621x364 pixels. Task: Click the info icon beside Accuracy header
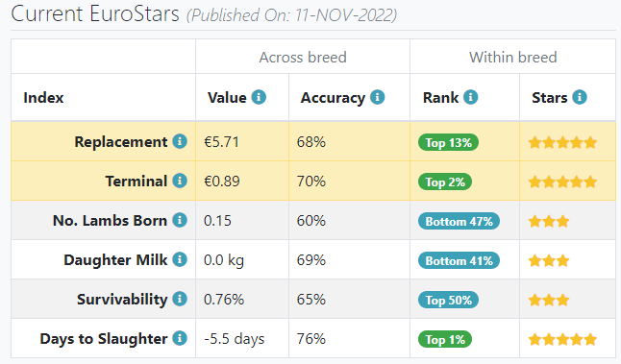click(378, 97)
